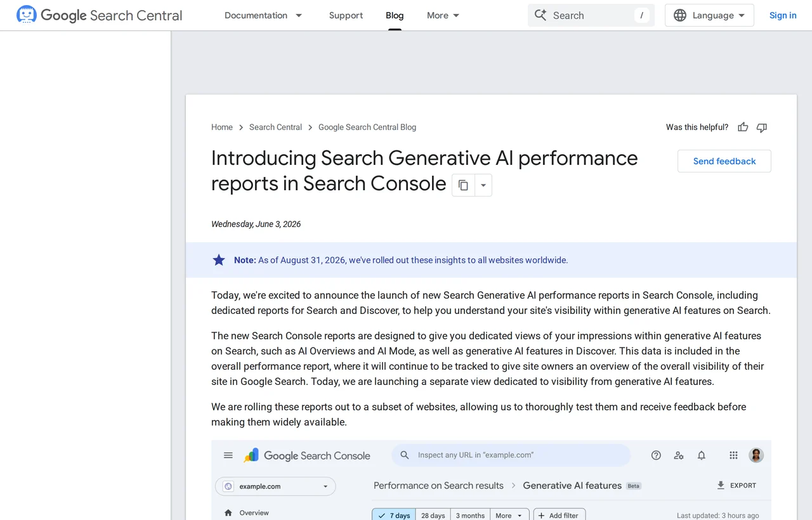
Task: Click the magnifier icon in the URL inspect bar
Action: point(405,455)
